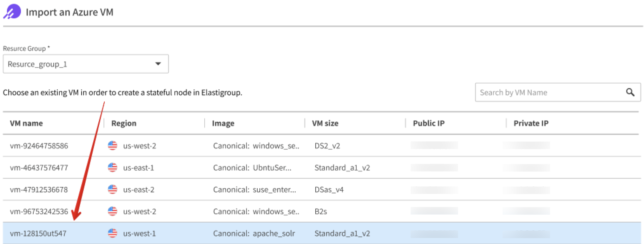The width and height of the screenshot is (644, 244).
Task: Select the vm-46437576477 virtual machine
Action: coord(39,168)
